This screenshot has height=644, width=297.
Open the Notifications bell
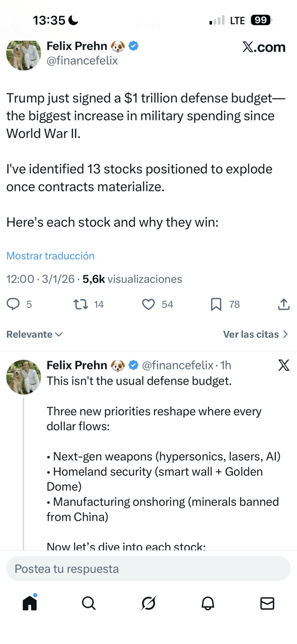tap(208, 603)
